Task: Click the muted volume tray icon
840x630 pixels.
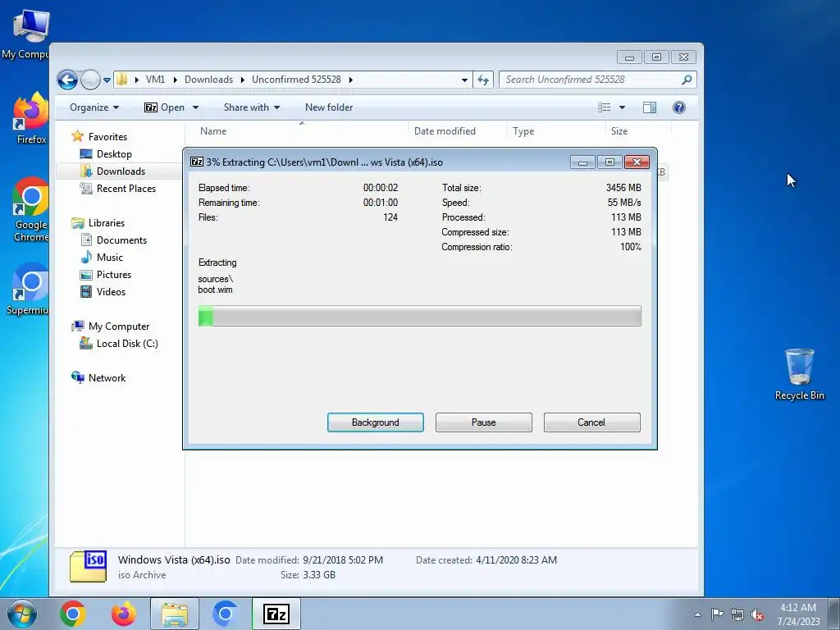Action: pyautogui.click(x=757, y=614)
